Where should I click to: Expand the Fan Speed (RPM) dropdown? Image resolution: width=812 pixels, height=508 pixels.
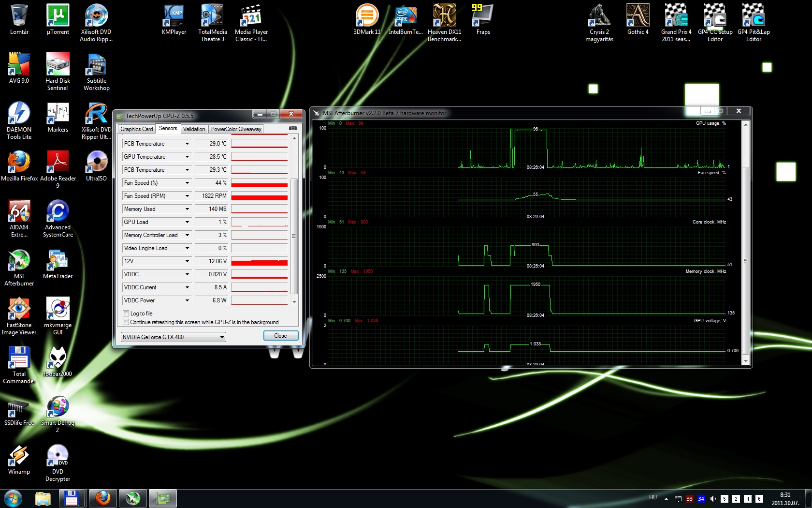point(188,196)
